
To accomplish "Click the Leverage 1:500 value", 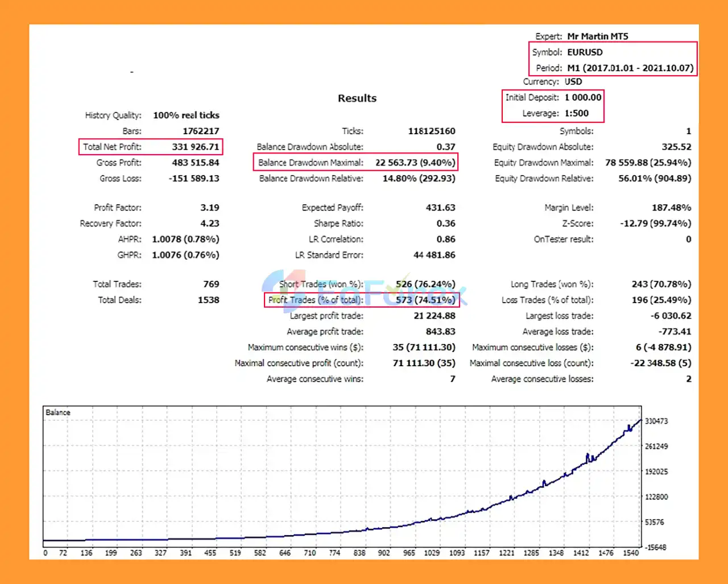I will coord(576,113).
